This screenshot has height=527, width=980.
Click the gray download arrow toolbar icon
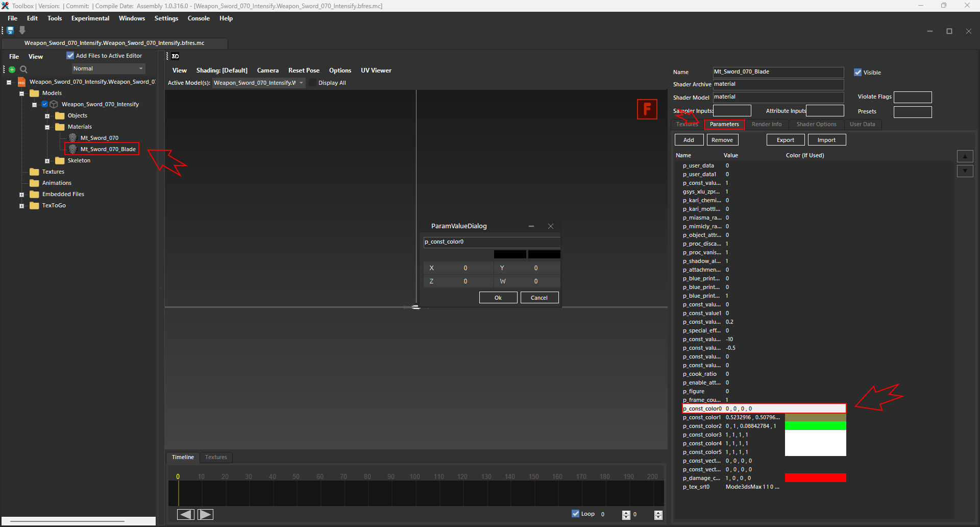click(22, 31)
